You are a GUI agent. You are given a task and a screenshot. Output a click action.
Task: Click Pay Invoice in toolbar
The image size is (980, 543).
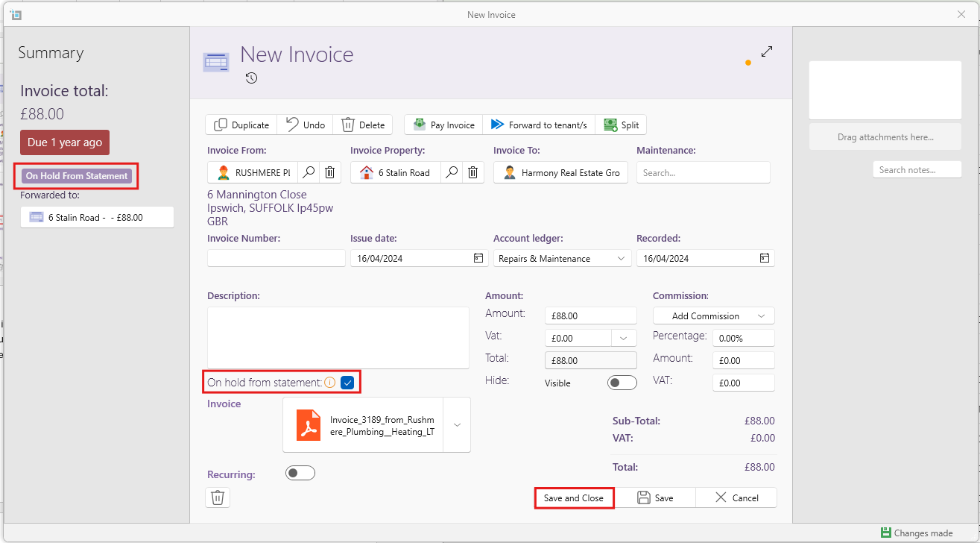443,125
